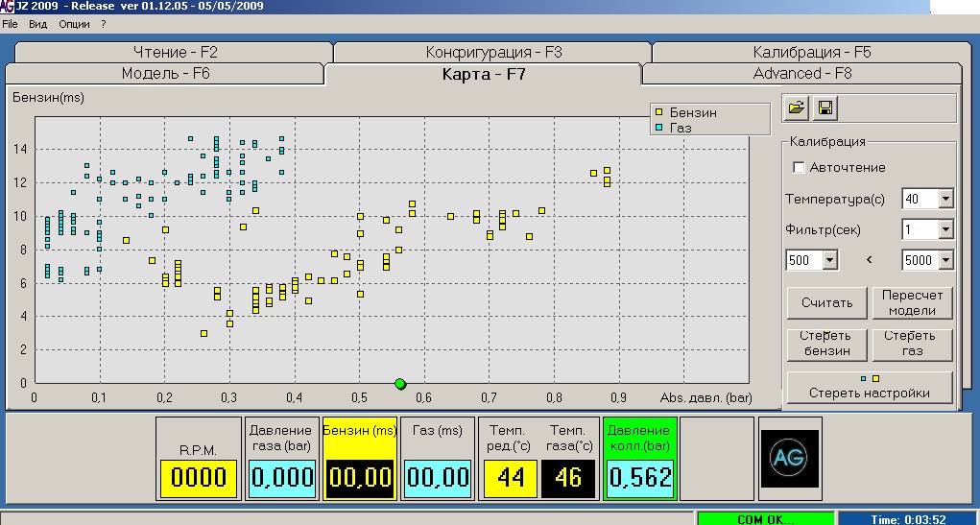Open the Фильтр(сек) dropdown

945,230
